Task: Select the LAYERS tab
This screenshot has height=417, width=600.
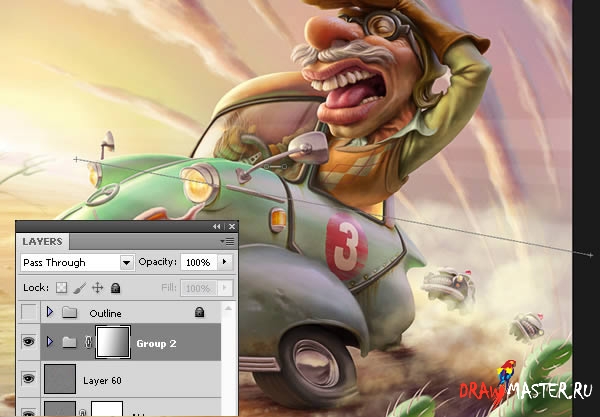Action: pyautogui.click(x=42, y=242)
